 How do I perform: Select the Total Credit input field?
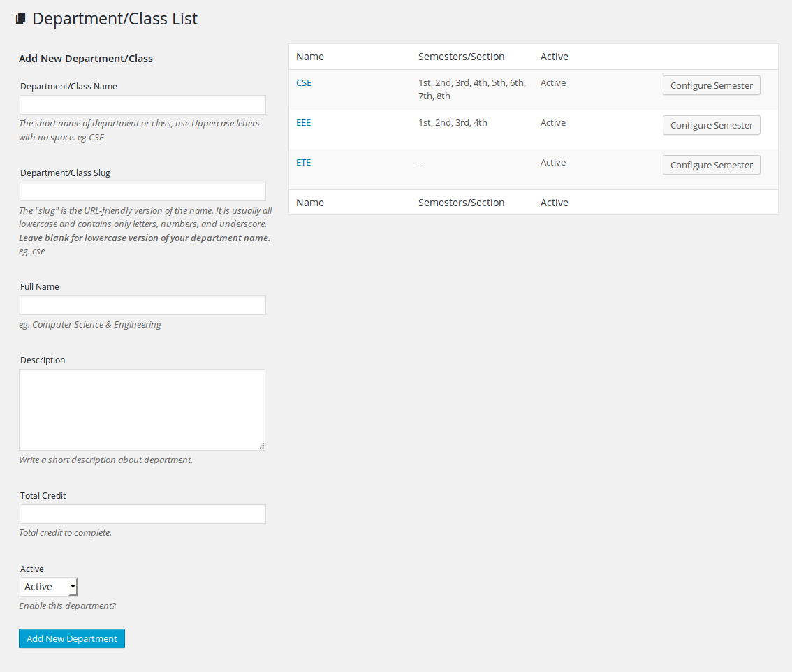[x=142, y=514]
